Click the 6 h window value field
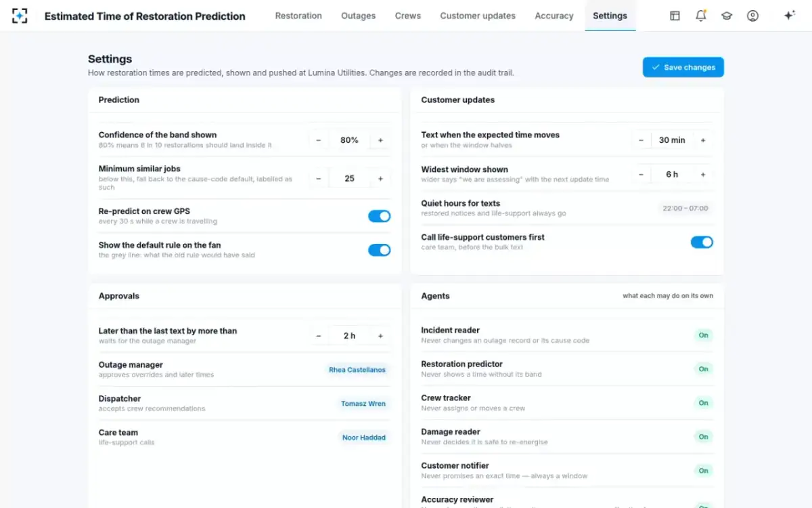Viewport: 812px width, 508px height. pos(672,174)
